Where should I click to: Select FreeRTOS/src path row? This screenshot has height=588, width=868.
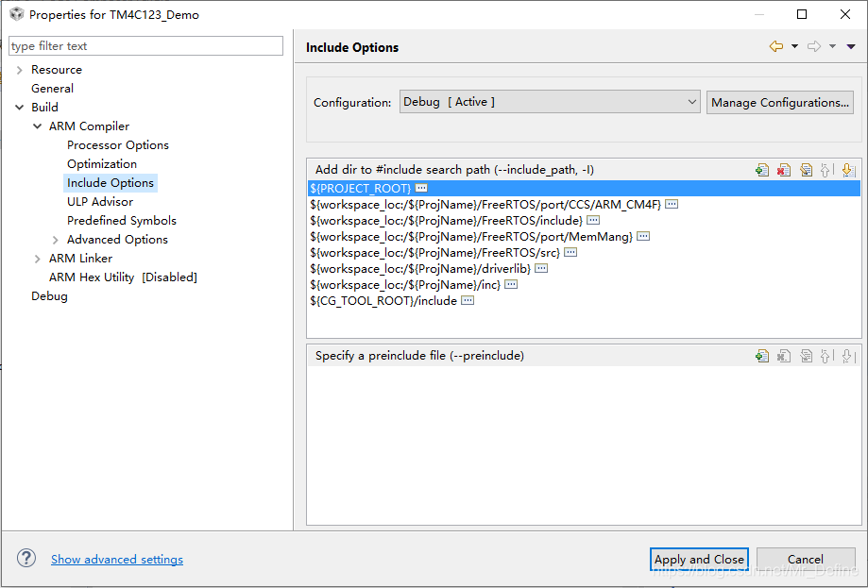click(584, 252)
